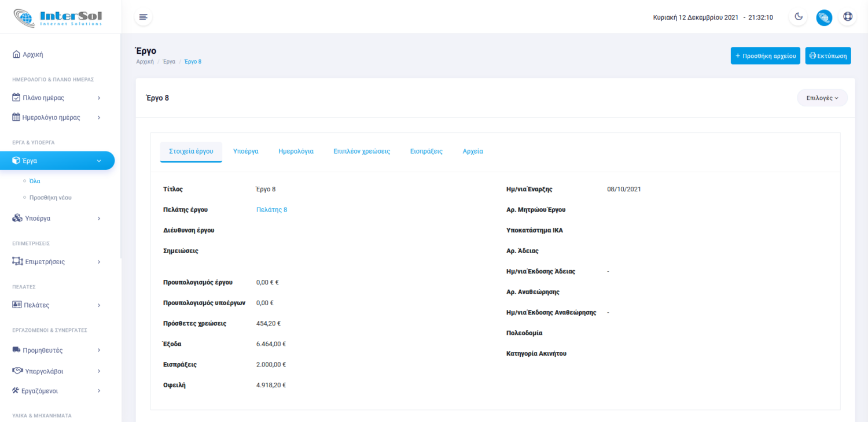Open the Προμηθευτές truck menu item
This screenshot has height=422, width=868.
(43, 350)
